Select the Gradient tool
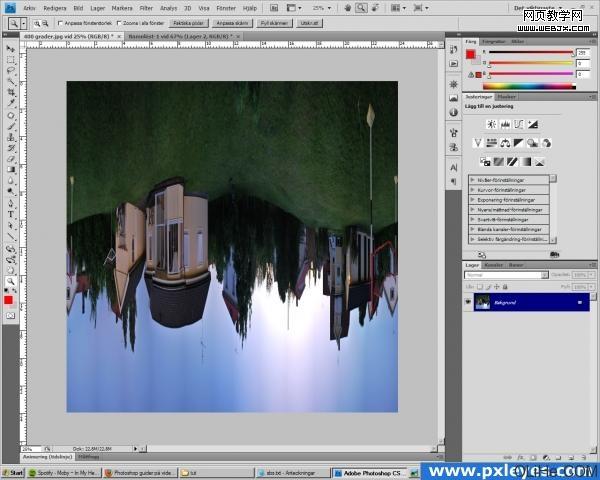Image resolution: width=600 pixels, height=480 pixels. tap(10, 170)
